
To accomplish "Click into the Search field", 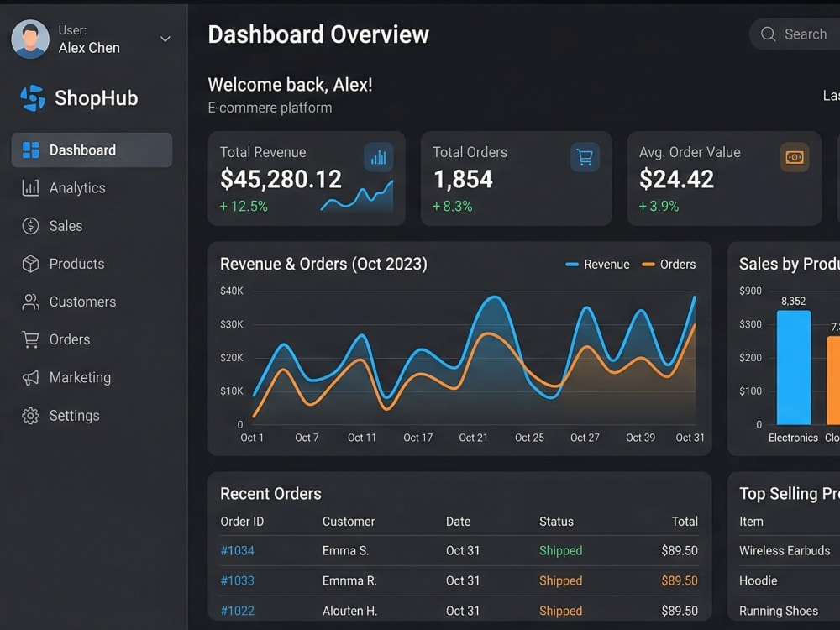I will (x=795, y=34).
